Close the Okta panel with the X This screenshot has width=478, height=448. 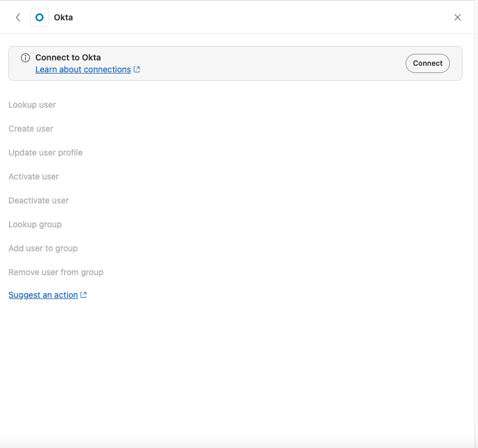coord(457,17)
